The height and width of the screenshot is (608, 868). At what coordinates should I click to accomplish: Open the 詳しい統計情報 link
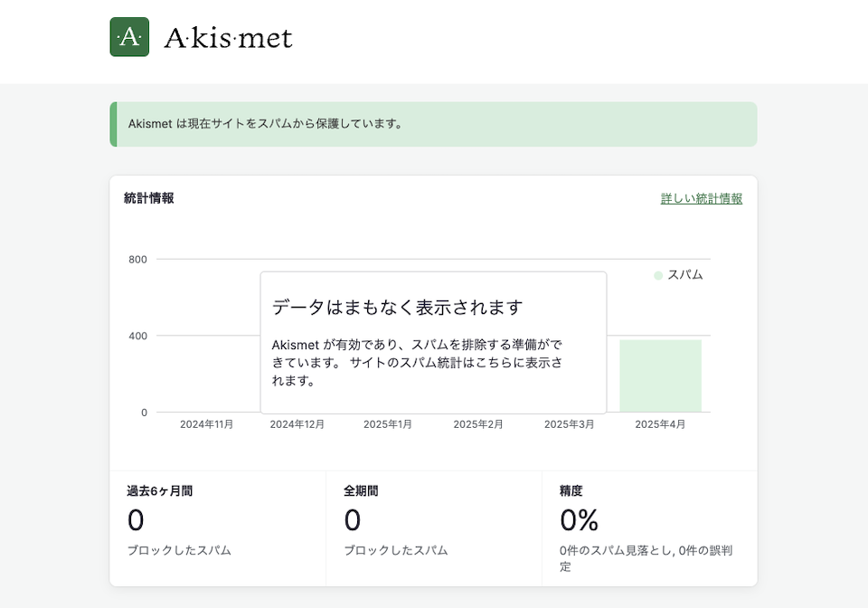pos(702,198)
